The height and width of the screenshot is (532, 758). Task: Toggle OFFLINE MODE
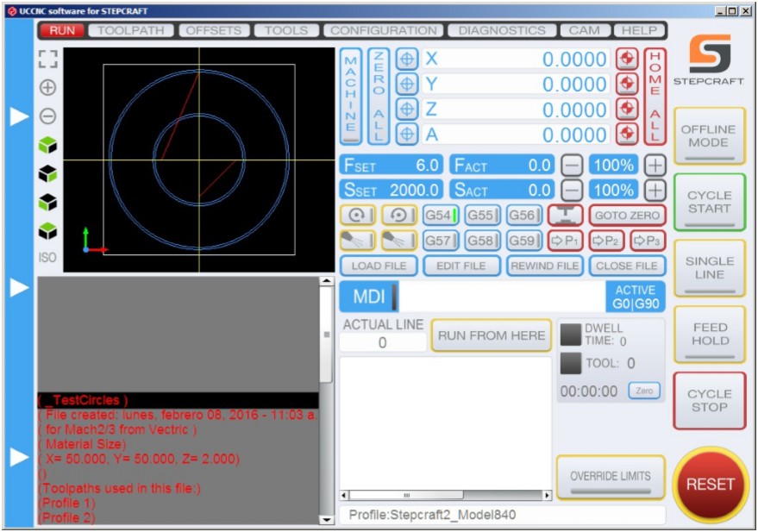pyautogui.click(x=710, y=135)
